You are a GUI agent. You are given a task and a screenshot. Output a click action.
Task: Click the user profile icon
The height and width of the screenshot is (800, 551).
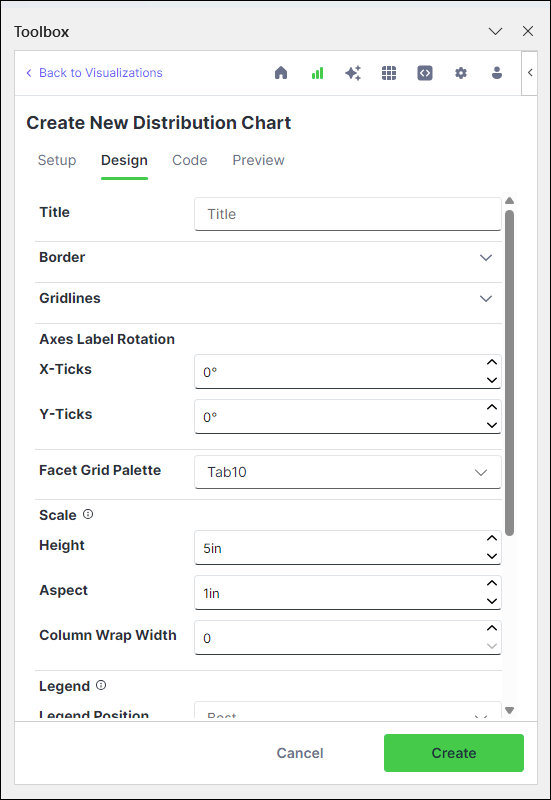[x=497, y=73]
